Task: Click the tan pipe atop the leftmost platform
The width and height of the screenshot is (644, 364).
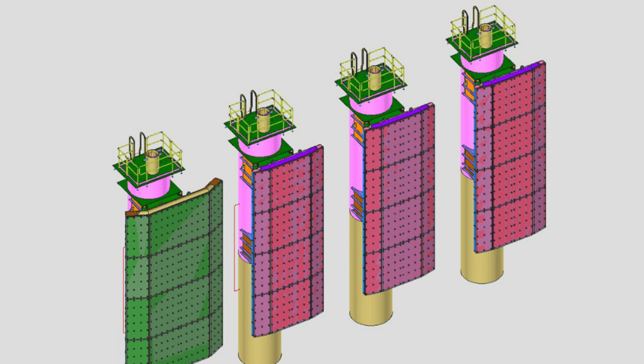Action: (153, 164)
